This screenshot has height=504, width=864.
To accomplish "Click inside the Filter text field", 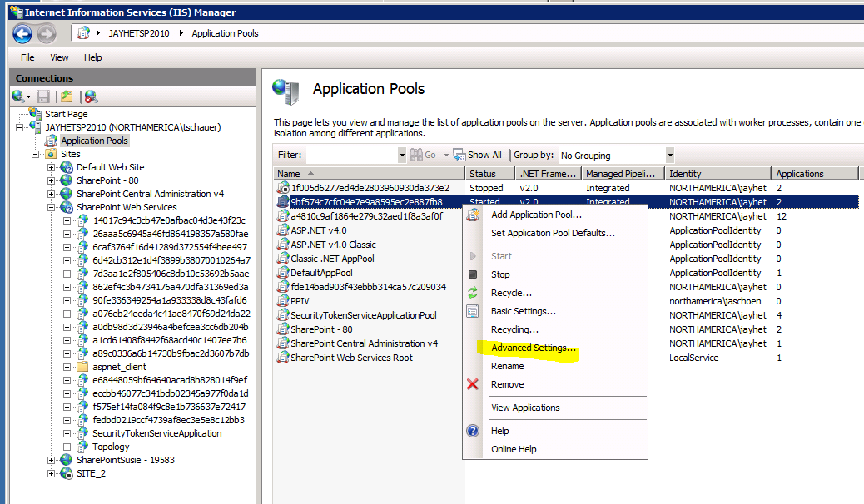I will [x=351, y=156].
